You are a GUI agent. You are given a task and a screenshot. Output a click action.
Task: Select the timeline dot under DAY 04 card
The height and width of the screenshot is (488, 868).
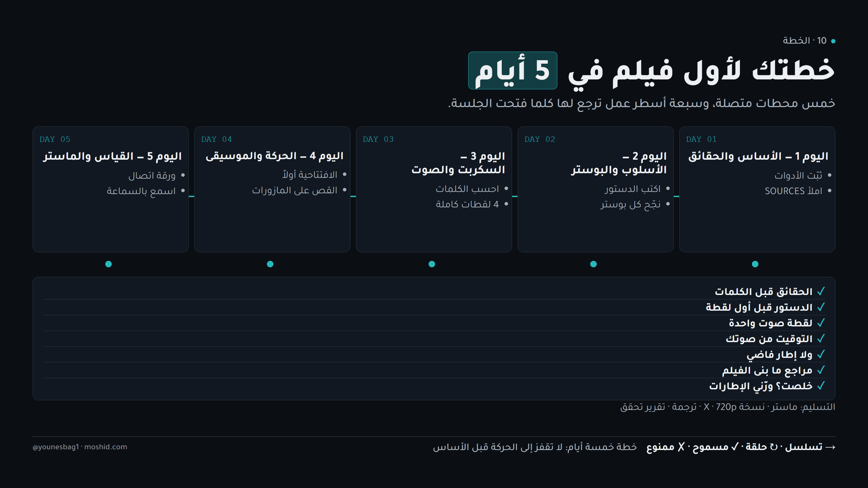[x=270, y=264]
